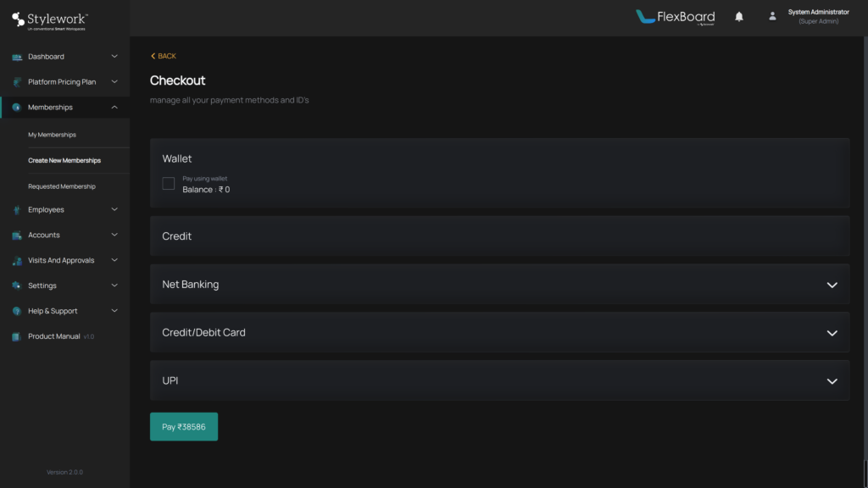The height and width of the screenshot is (488, 868).
Task: Click the Checkout page title
Action: (178, 80)
